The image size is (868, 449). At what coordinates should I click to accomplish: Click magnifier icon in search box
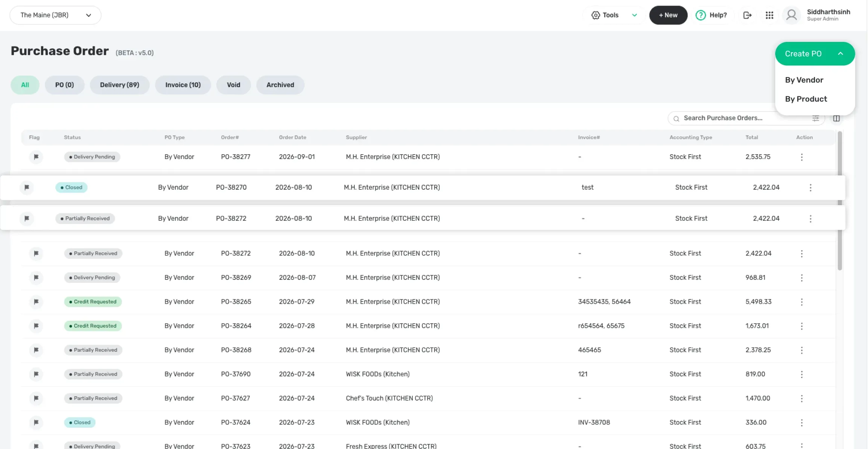pyautogui.click(x=676, y=119)
